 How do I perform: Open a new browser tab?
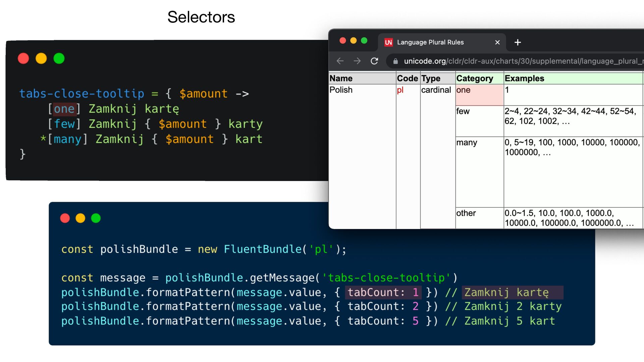[518, 42]
